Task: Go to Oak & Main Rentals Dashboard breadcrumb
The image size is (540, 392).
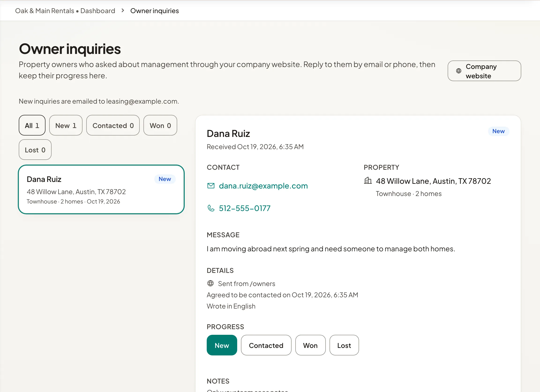Action: tap(65, 11)
